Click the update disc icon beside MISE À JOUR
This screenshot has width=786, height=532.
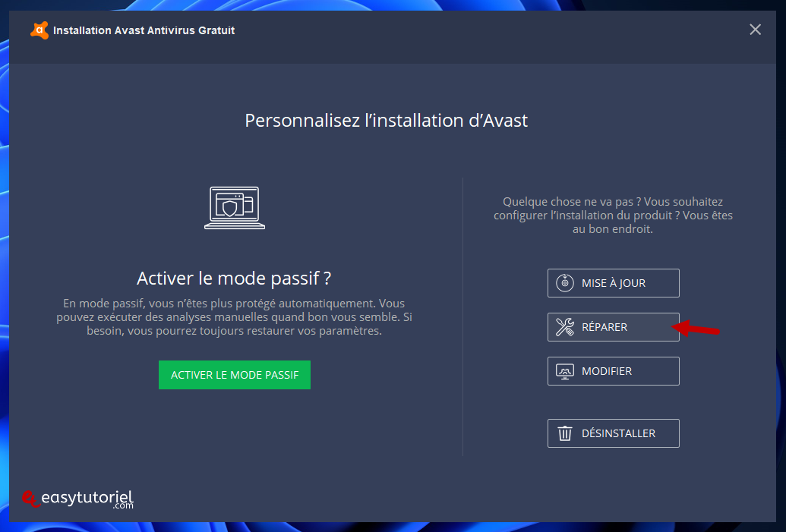565,283
